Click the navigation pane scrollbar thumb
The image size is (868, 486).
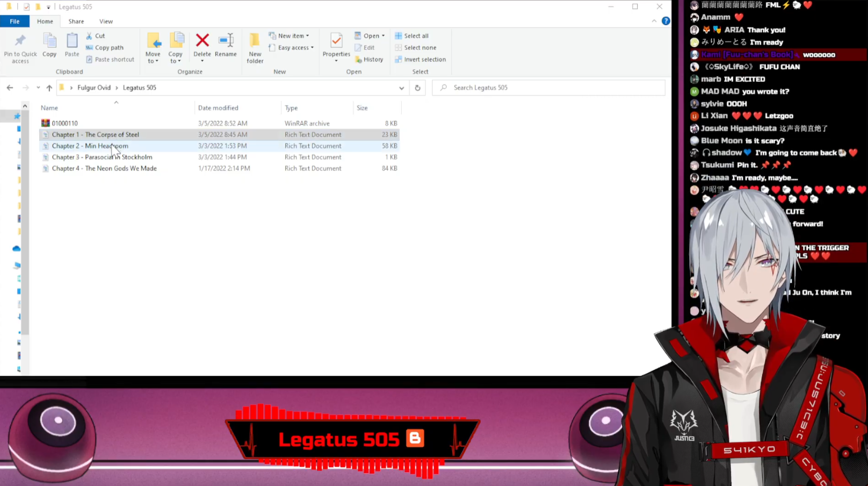(25, 223)
